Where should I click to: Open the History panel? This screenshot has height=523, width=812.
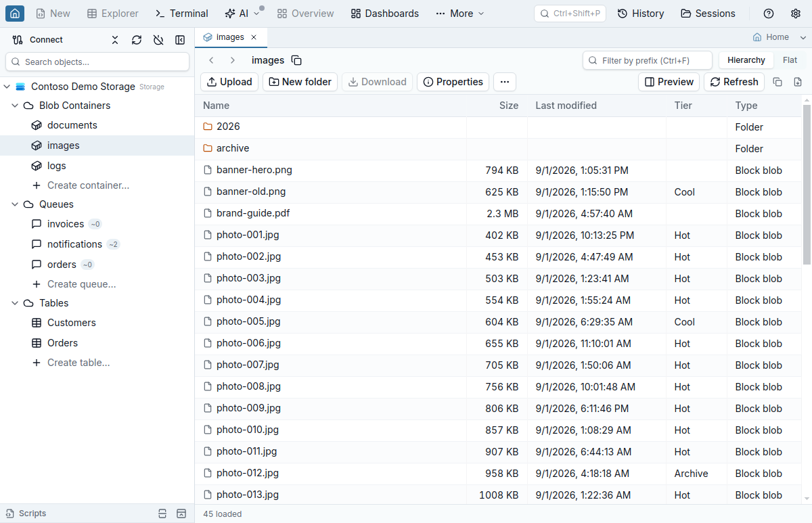641,14
